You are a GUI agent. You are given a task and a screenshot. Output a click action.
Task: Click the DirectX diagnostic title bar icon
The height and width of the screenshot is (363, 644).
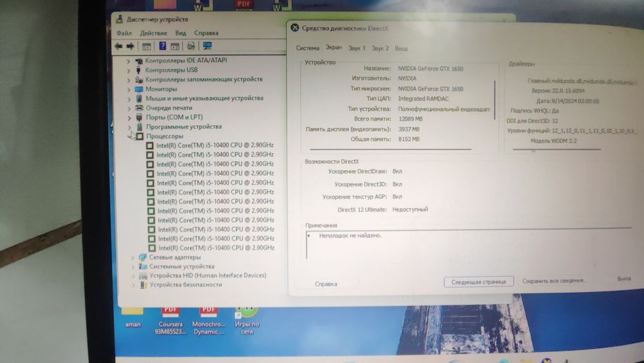(x=295, y=28)
